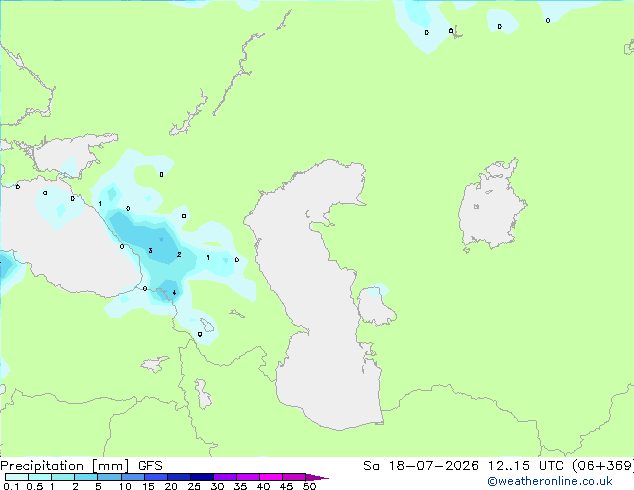Pick the 30 to 35 mm legend swatch

(224, 477)
